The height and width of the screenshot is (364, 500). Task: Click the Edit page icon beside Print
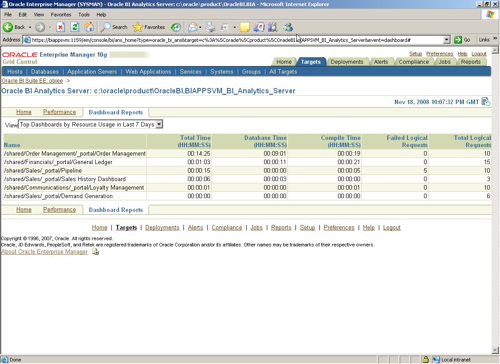[225, 27]
